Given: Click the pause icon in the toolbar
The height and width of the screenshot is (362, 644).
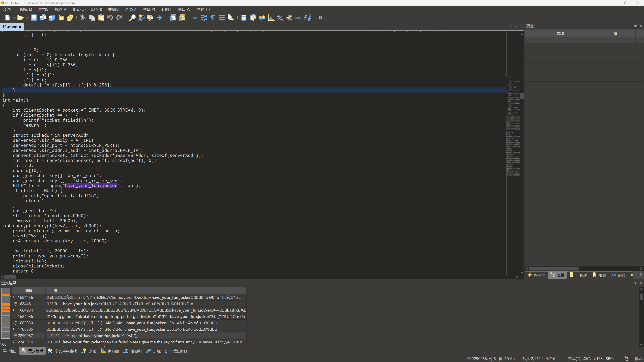Looking at the screenshot, I should click(320, 18).
